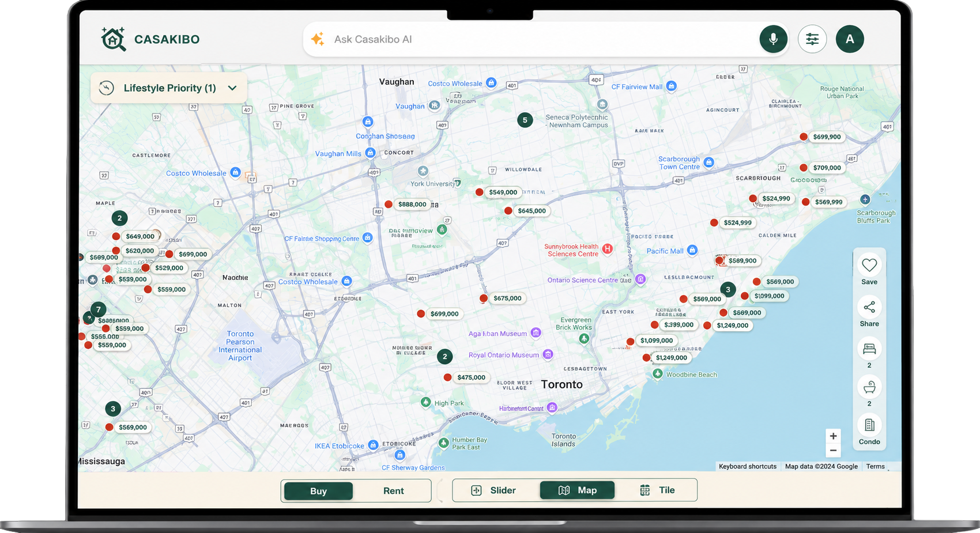Click the Vaughan city label
This screenshot has width=980, height=533.
(x=397, y=82)
